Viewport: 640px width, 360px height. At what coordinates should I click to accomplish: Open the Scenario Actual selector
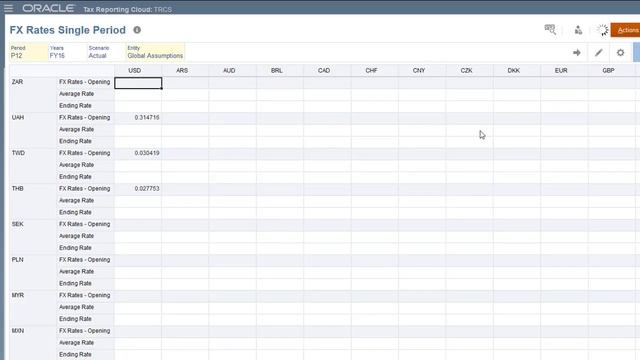(106, 52)
